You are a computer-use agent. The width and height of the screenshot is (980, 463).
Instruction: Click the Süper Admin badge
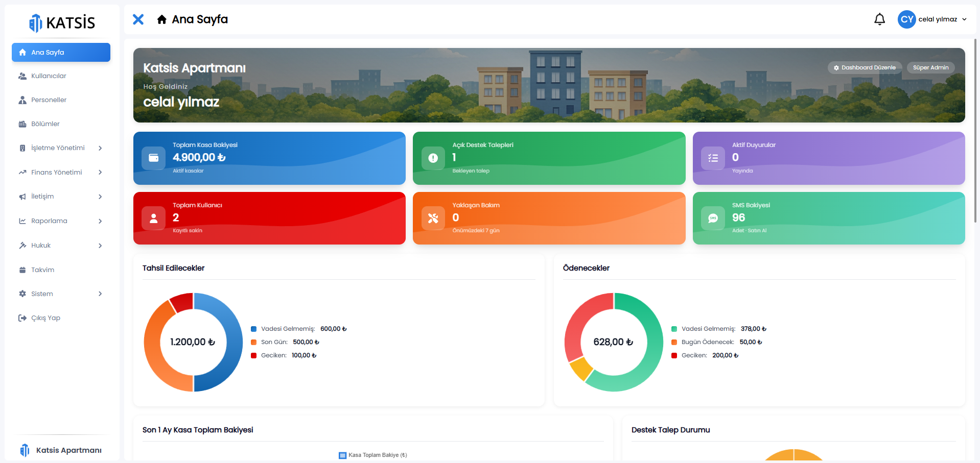930,67
